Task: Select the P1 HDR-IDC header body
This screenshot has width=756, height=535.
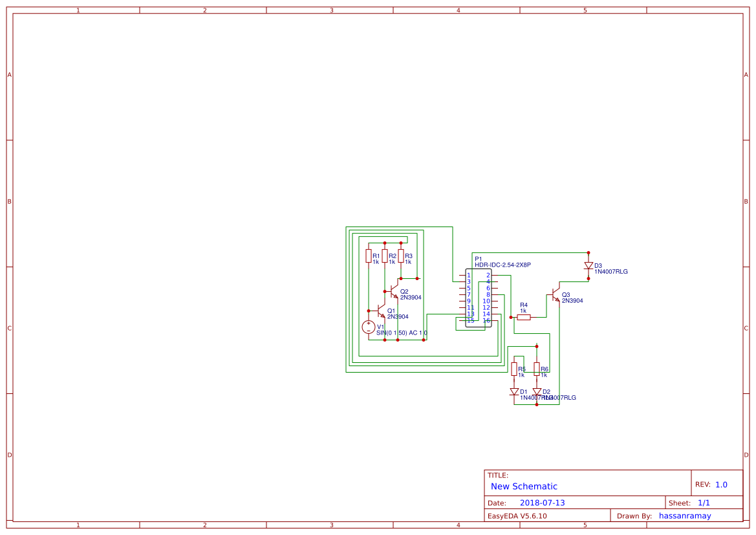Action: [x=479, y=298]
